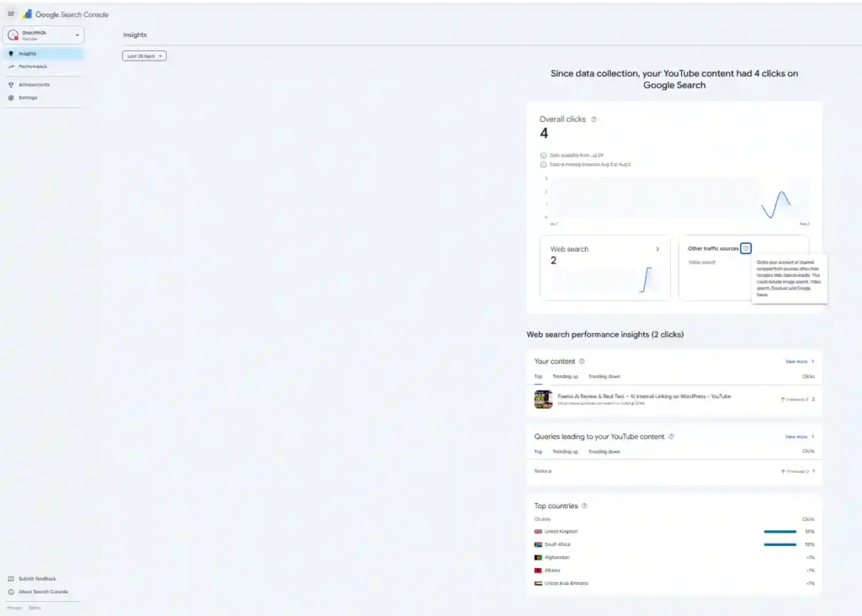Open View more for Your content
The image size is (862, 616).
tap(796, 362)
